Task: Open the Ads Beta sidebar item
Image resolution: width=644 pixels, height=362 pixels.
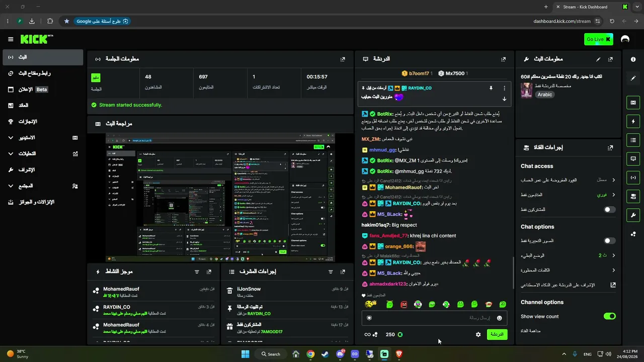Action: coord(42,89)
